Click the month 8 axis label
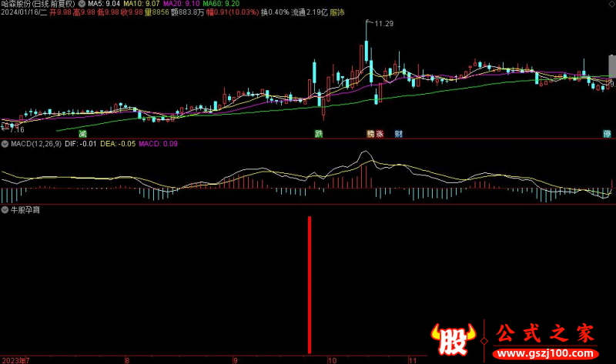This screenshot has height=364, width=616. click(x=127, y=360)
